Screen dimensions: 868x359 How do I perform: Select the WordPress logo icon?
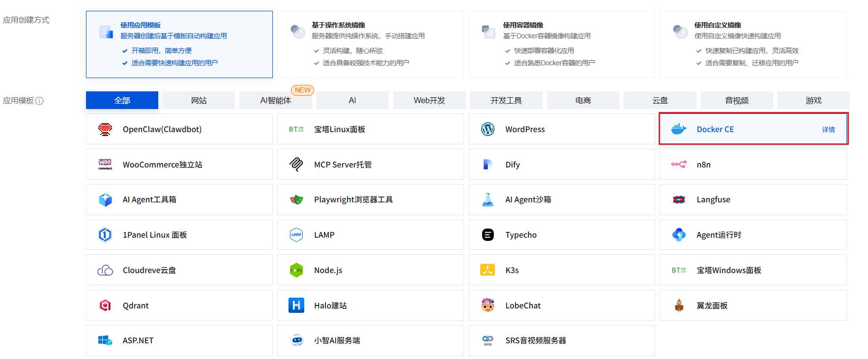488,129
